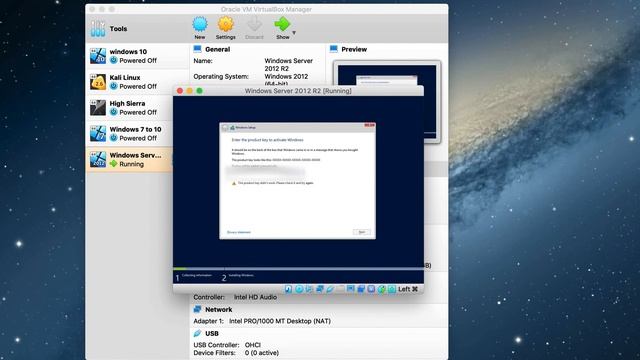This screenshot has width=640, height=360.
Task: Open the USB section header
Action: point(211,333)
